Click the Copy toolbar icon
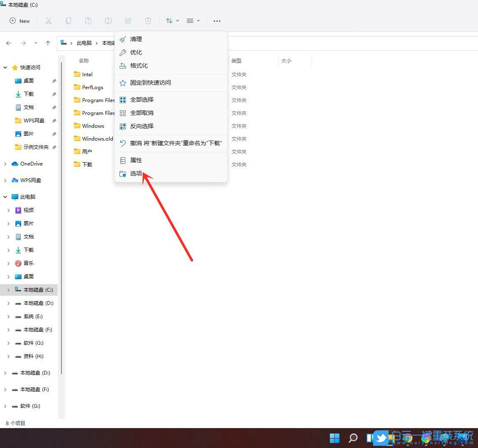This screenshot has height=448, width=478. (68, 21)
